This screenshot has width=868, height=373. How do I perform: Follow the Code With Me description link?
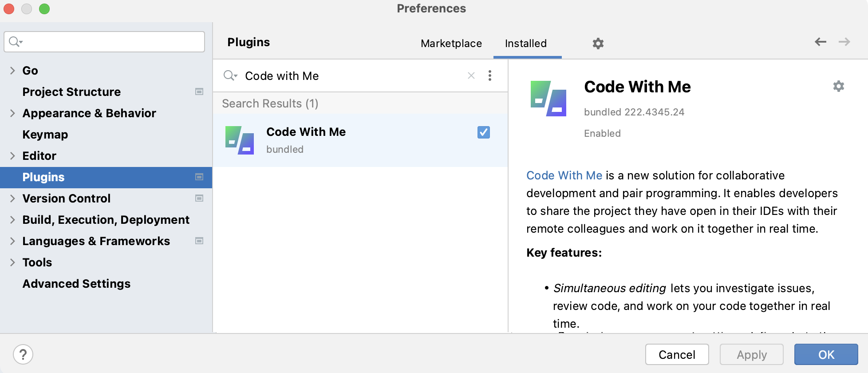click(564, 175)
